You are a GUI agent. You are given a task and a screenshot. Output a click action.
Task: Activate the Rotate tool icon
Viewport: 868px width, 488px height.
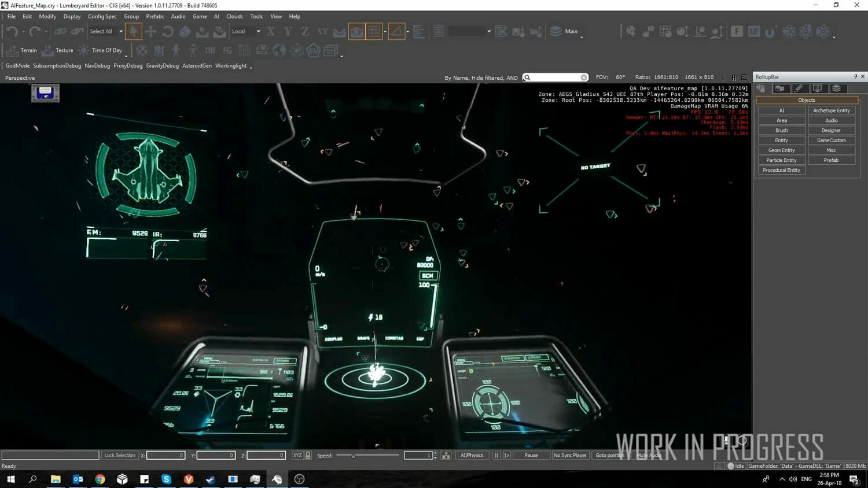[x=168, y=31]
